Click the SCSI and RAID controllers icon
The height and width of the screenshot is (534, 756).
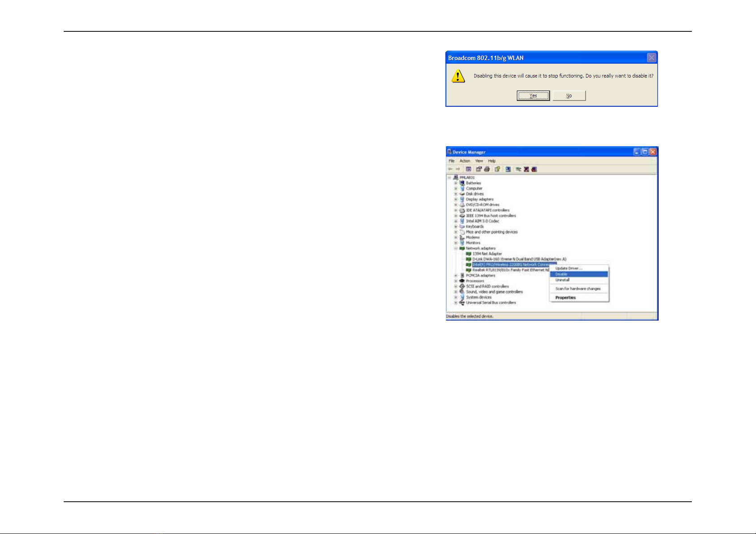coord(462,286)
